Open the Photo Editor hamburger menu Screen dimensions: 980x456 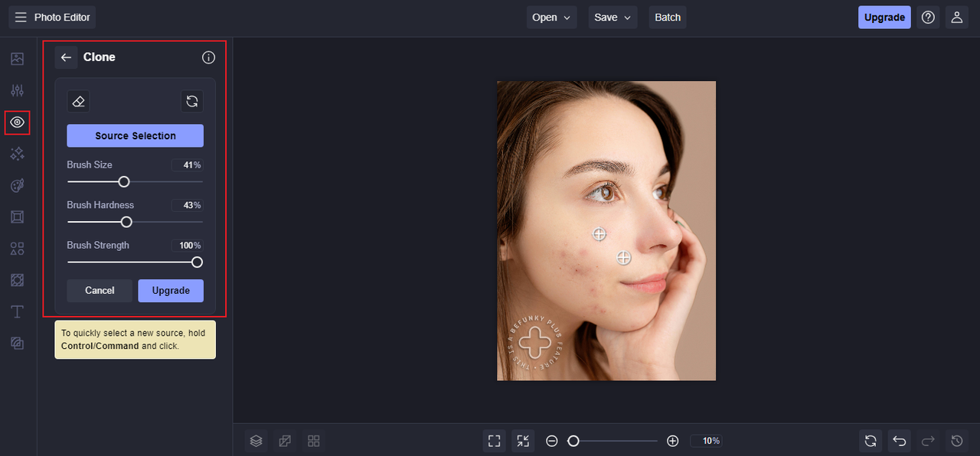click(x=21, y=17)
